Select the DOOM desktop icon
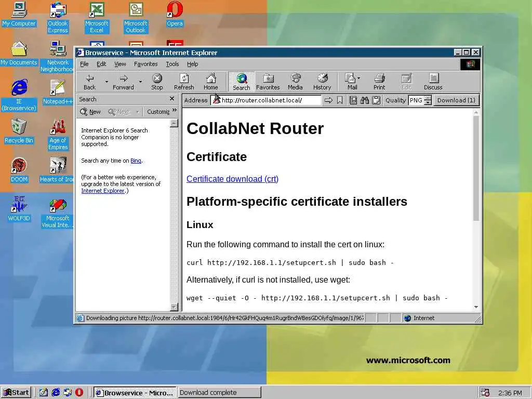 19,170
